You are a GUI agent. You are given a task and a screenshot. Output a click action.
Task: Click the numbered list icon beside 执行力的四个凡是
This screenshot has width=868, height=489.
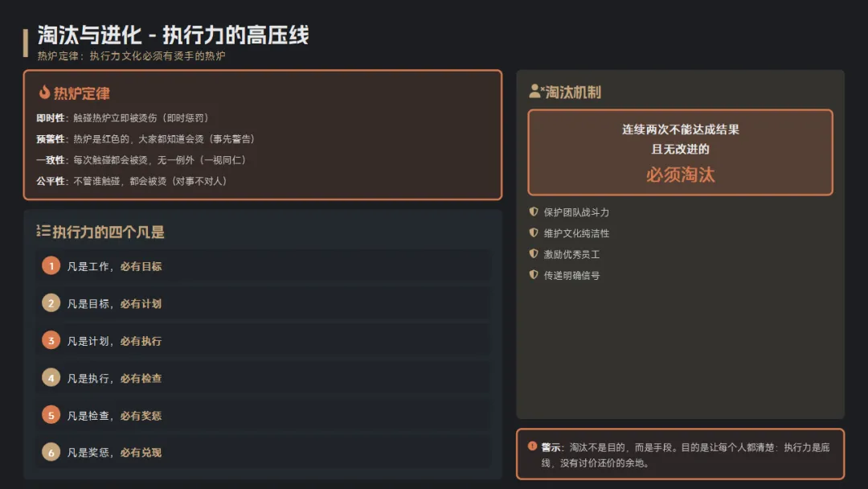click(43, 230)
